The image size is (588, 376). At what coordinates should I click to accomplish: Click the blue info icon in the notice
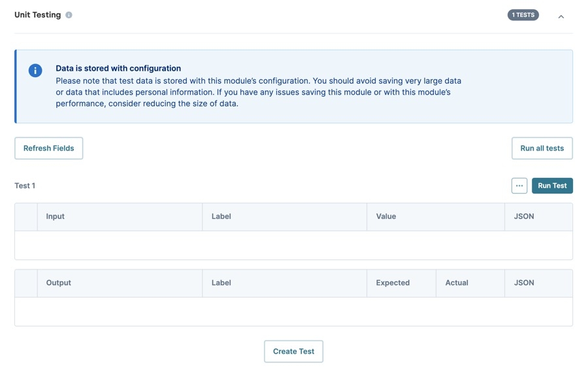35,70
